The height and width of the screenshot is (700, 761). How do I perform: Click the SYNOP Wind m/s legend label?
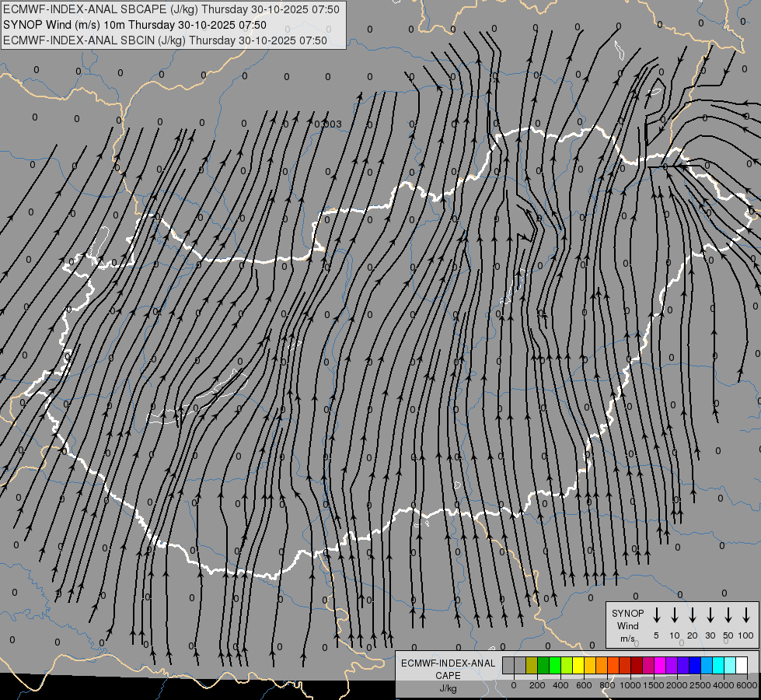(627, 625)
